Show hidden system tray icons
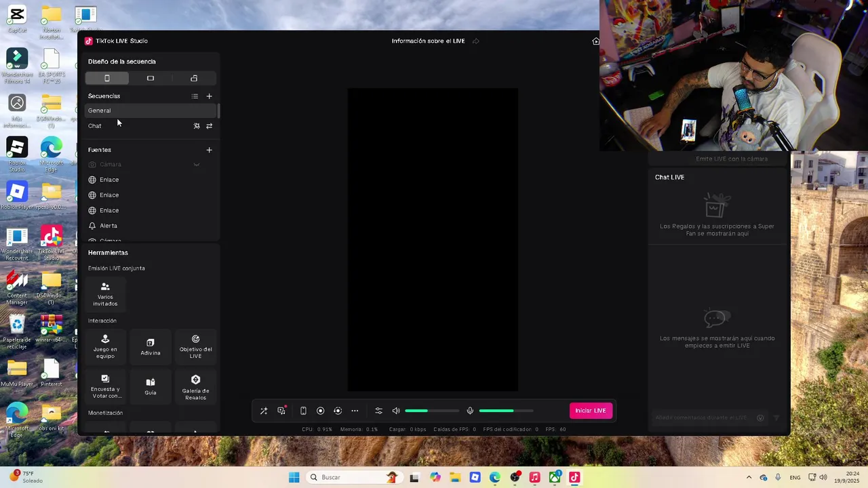 point(749,477)
